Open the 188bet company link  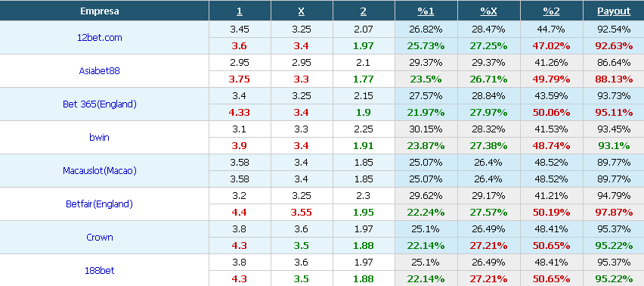(x=99, y=270)
